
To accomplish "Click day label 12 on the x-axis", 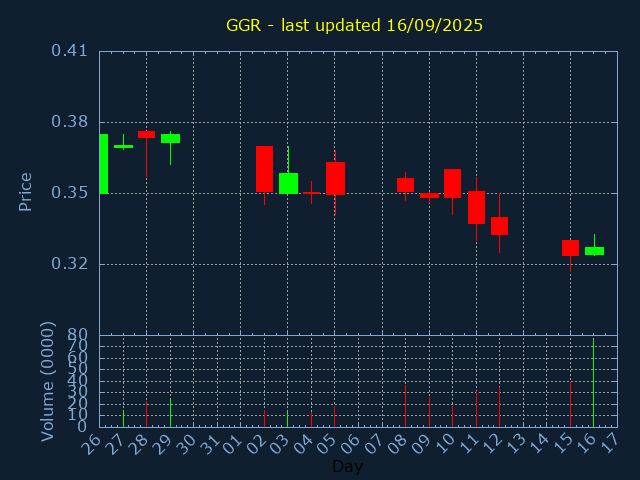I will click(x=491, y=444).
